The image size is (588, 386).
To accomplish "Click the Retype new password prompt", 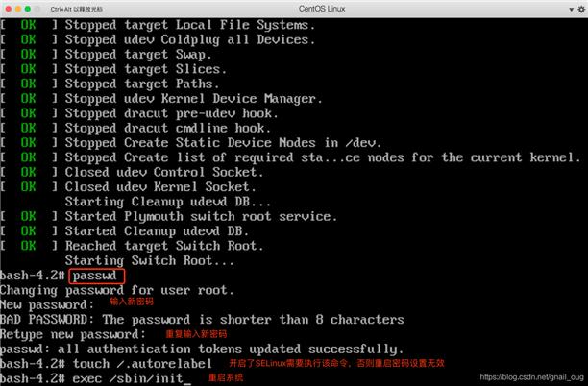I will 73,334.
